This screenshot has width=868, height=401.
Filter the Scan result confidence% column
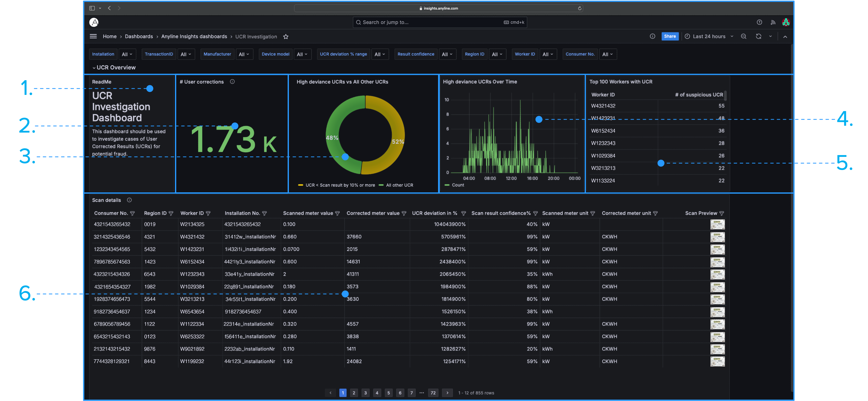click(536, 214)
